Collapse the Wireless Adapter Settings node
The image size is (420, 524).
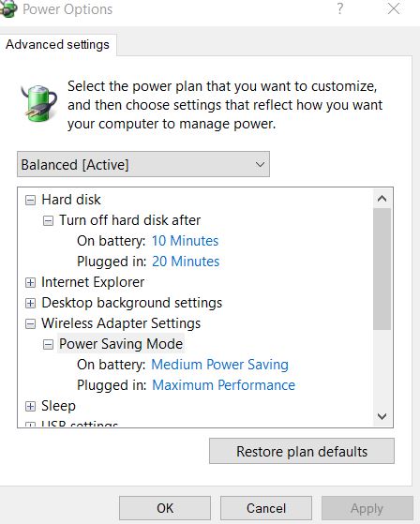tap(30, 323)
